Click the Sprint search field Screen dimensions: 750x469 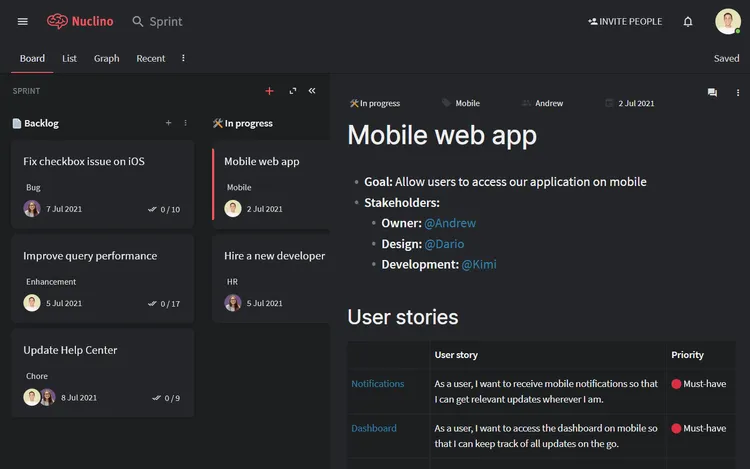(x=166, y=22)
